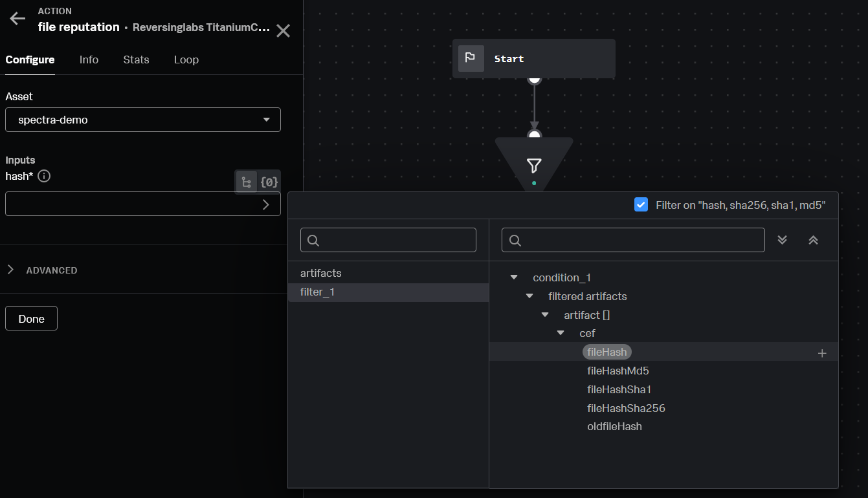Open the Asset spectra-demo dropdown

pyautogui.click(x=143, y=120)
